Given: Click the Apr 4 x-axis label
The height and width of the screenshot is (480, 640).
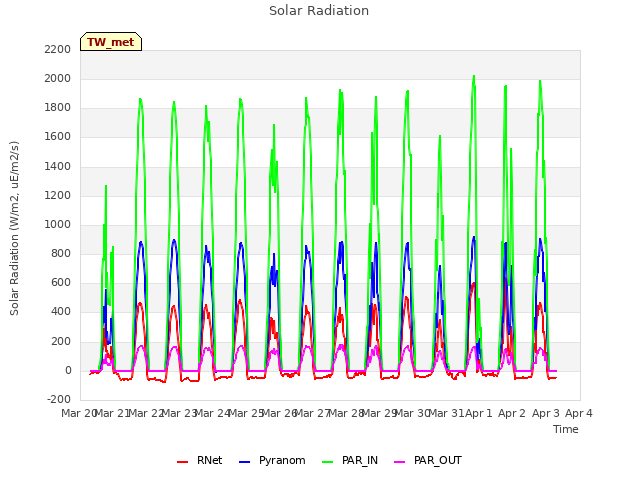Looking at the screenshot, I should click(579, 413).
